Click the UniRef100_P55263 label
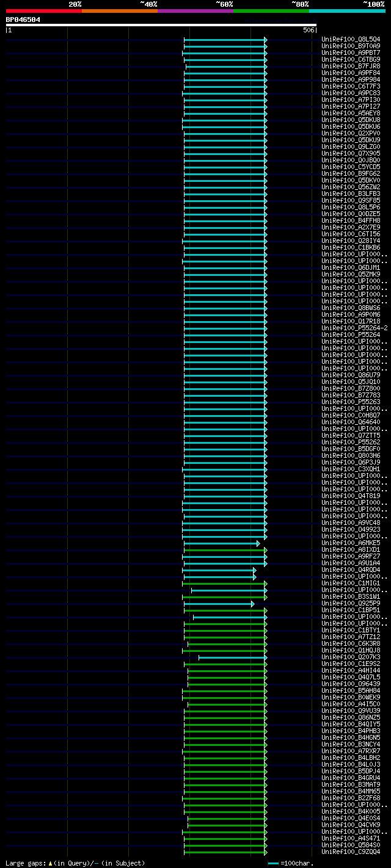The height and width of the screenshot is (868, 391). point(351,402)
